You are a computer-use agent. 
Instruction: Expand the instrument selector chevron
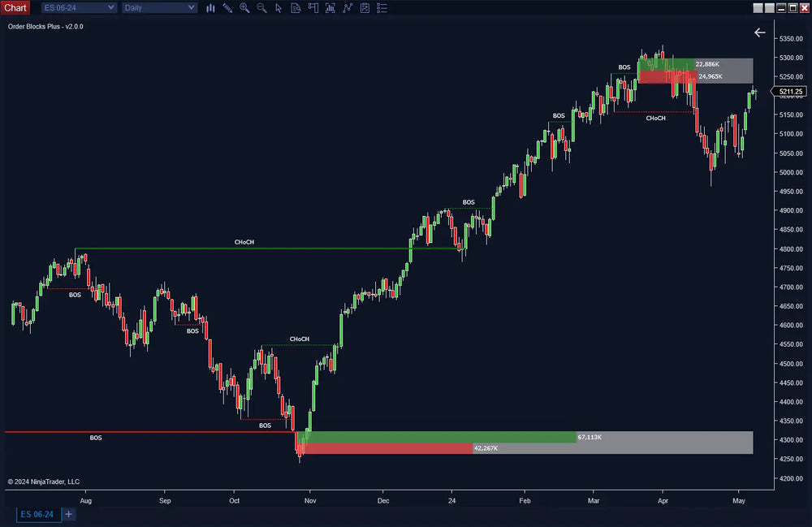tap(110, 7)
